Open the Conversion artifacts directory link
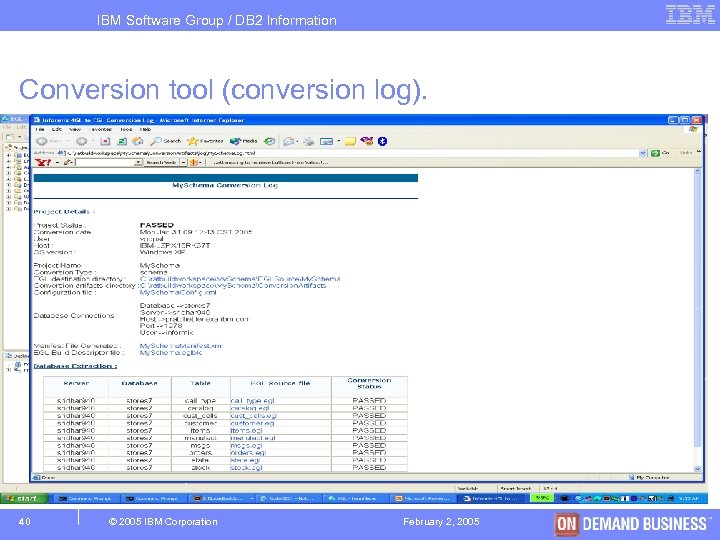 [x=233, y=285]
